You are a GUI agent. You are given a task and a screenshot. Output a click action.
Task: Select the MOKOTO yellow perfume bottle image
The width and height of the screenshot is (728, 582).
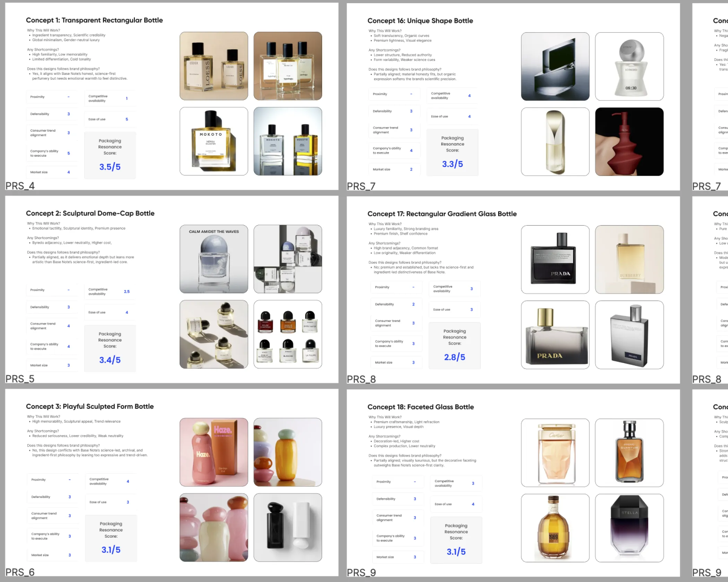click(214, 141)
